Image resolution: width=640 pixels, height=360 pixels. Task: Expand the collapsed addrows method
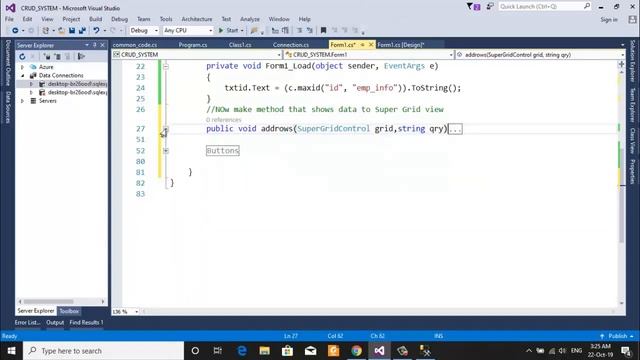166,129
